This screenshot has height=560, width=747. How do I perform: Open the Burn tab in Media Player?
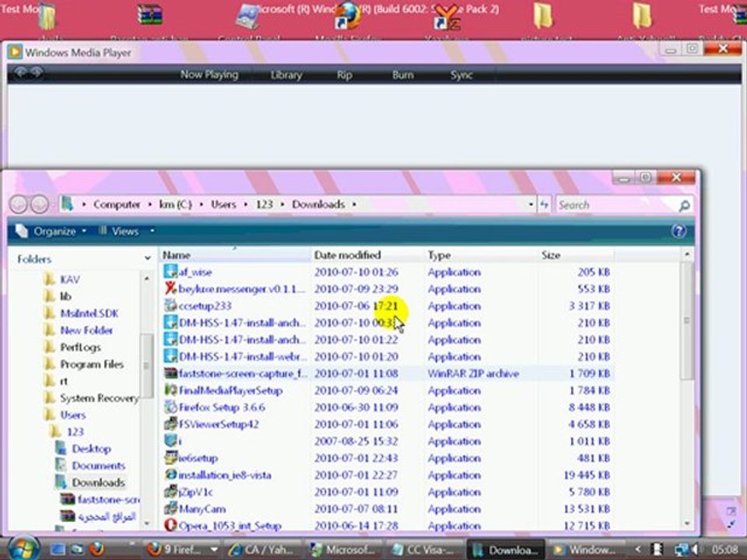[x=402, y=75]
